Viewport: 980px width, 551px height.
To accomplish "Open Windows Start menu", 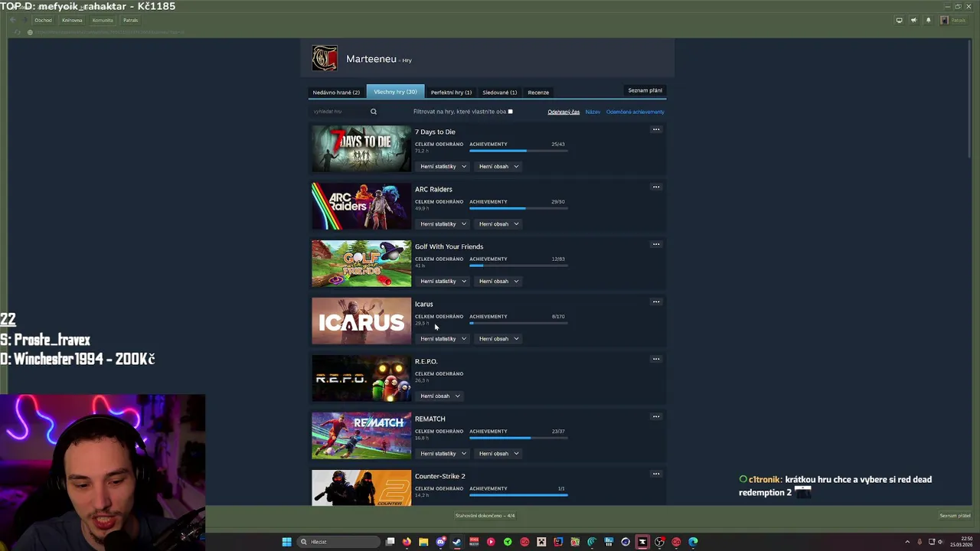I will tap(286, 542).
